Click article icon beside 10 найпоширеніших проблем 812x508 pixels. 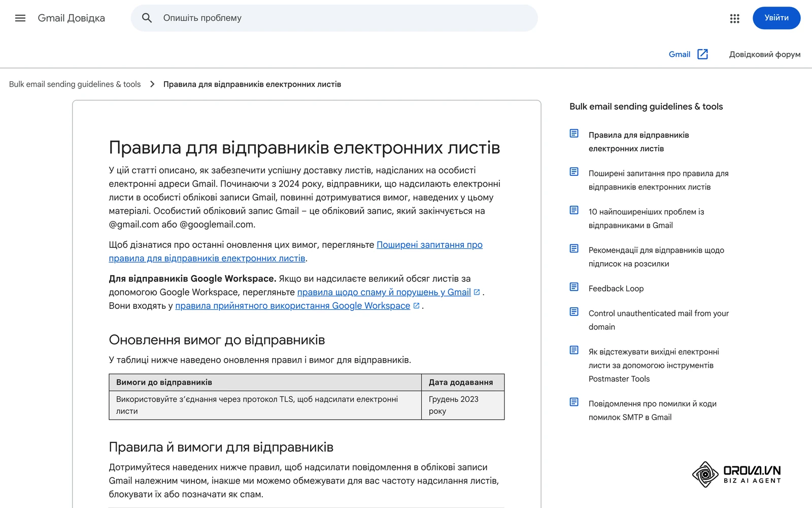[x=574, y=210]
